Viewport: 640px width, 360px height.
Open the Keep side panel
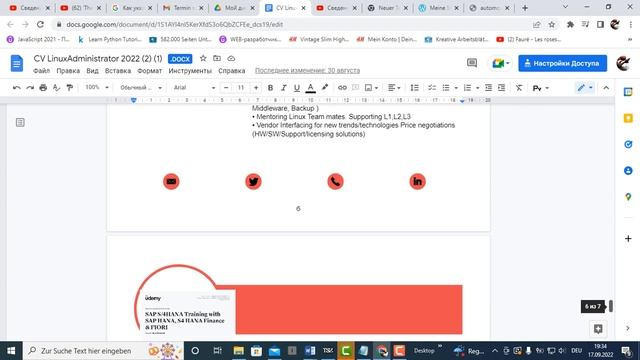click(x=628, y=118)
